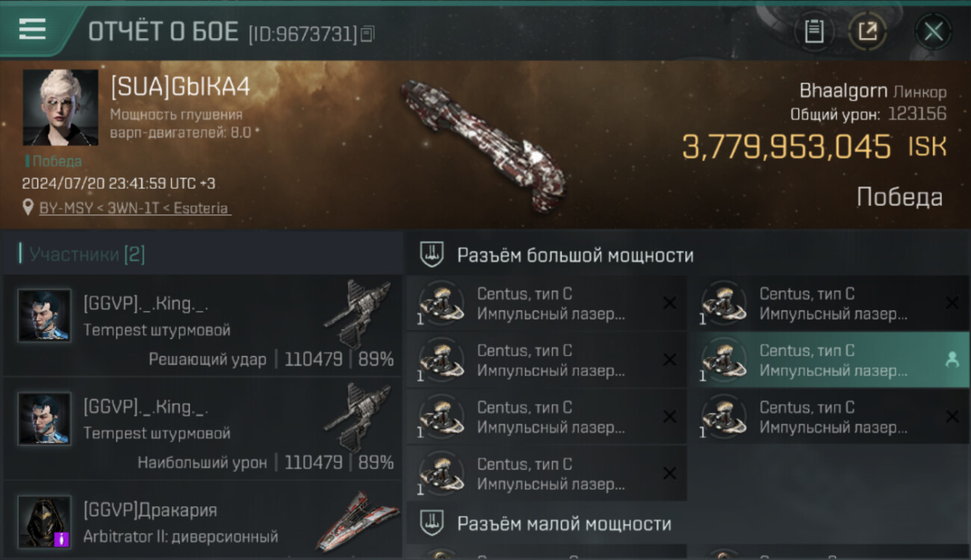Select the highlighted Centus laser module
Screen dimensions: 971x560
pos(828,360)
